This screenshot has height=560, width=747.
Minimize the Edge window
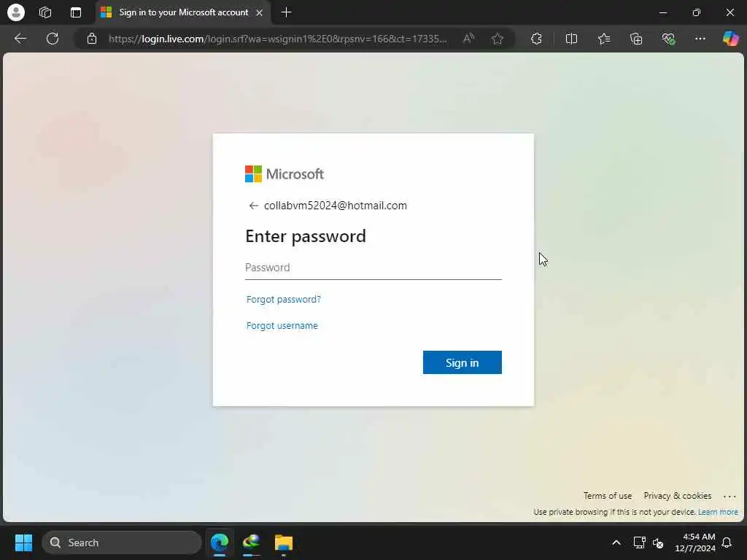click(662, 13)
